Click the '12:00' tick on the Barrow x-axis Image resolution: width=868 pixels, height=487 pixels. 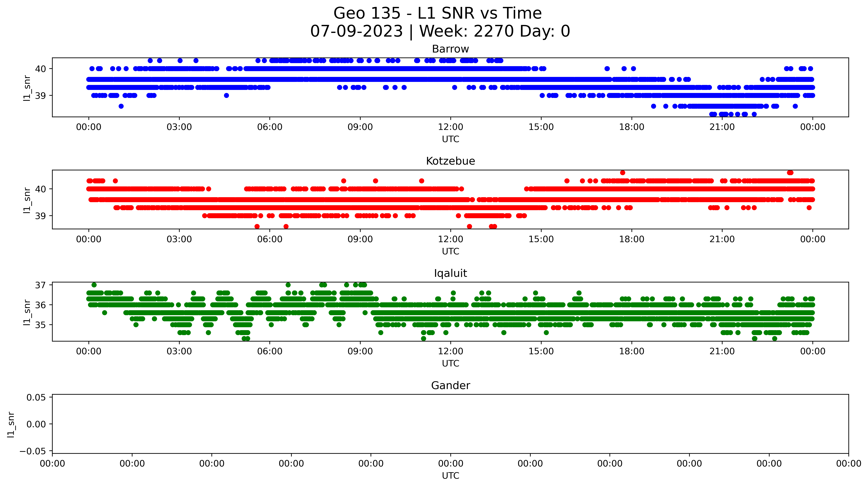451,127
